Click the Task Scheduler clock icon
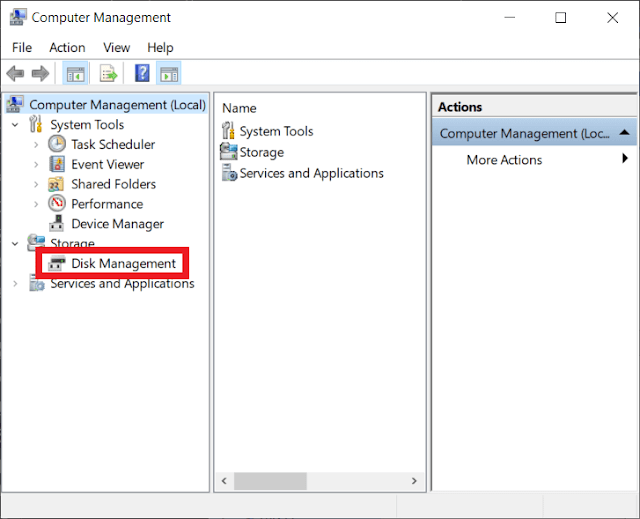Screen dimensions: 640x519 point(57,144)
